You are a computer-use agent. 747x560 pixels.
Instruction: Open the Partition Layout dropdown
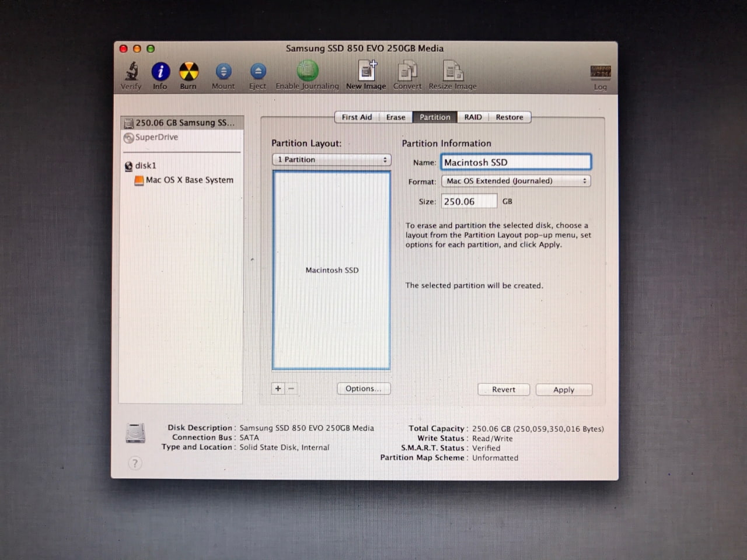(x=331, y=160)
